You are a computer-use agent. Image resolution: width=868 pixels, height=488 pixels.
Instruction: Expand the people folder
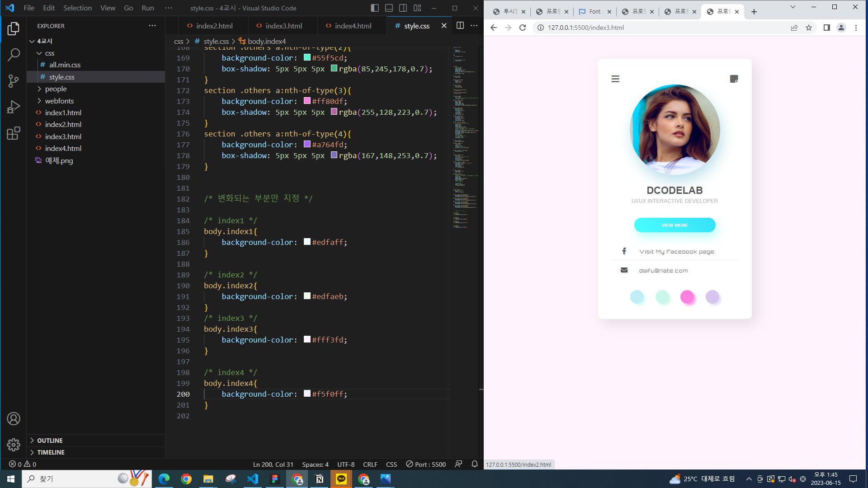(56, 89)
